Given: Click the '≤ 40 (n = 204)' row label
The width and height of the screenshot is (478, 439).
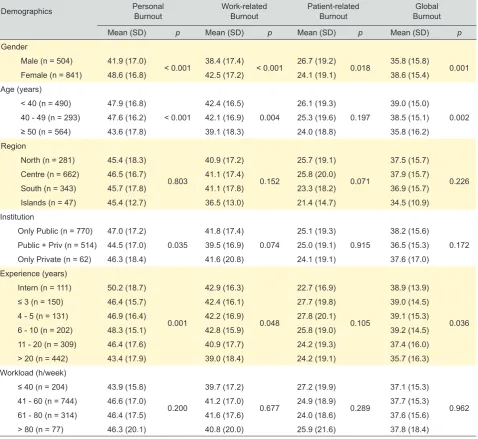Looking at the screenshot, I should click(x=42, y=387).
